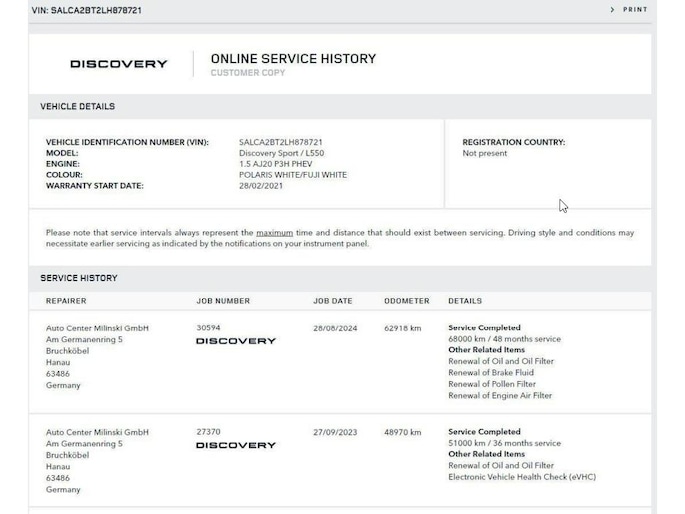
Task: Select the REPAIRER column header
Action: tap(66, 301)
